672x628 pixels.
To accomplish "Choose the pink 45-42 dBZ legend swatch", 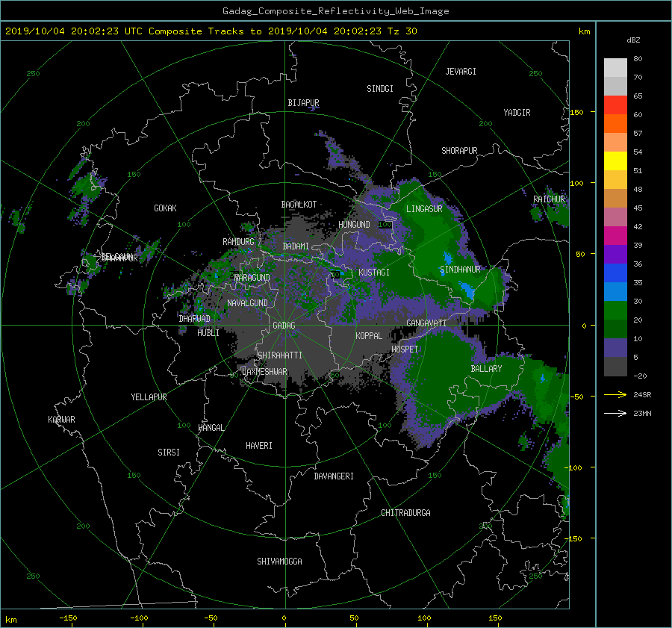I will [x=615, y=217].
